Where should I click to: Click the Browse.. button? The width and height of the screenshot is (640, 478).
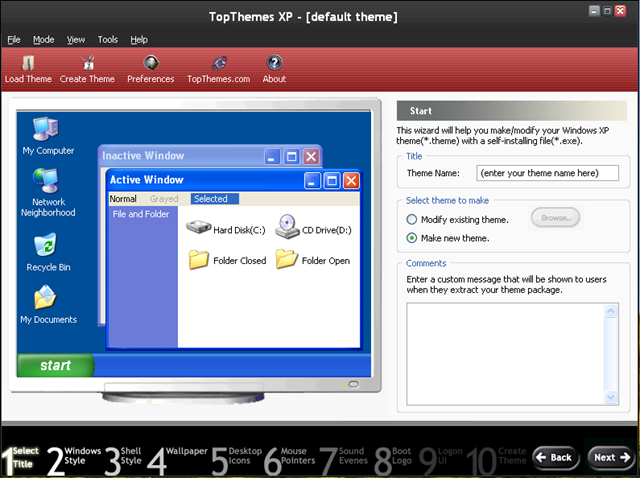[556, 218]
